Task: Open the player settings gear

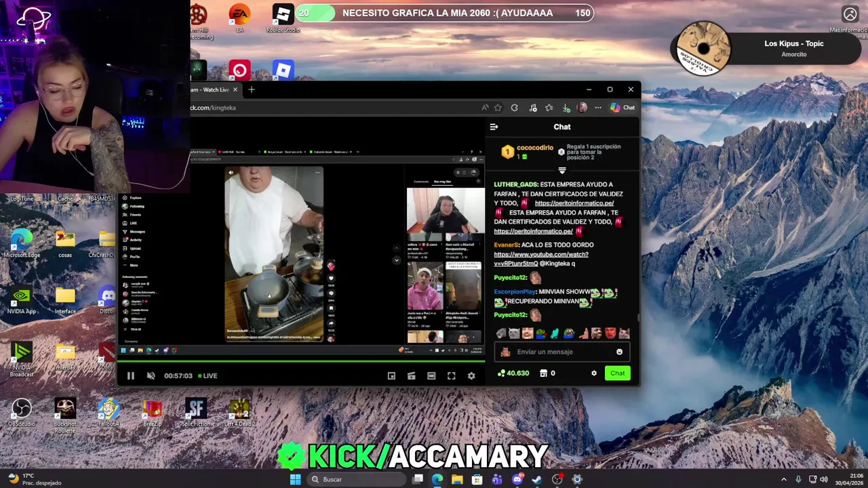Action: coord(471,375)
